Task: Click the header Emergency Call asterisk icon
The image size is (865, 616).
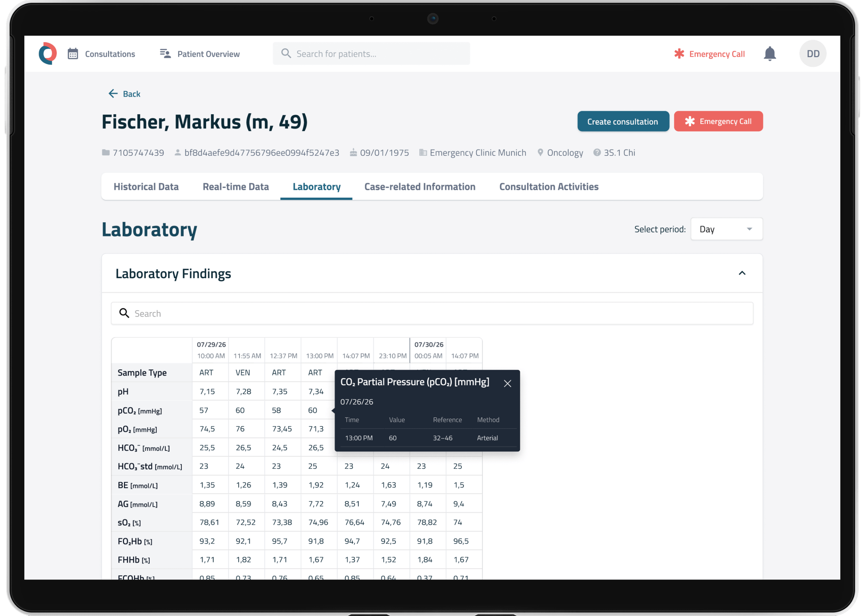Action: point(679,53)
